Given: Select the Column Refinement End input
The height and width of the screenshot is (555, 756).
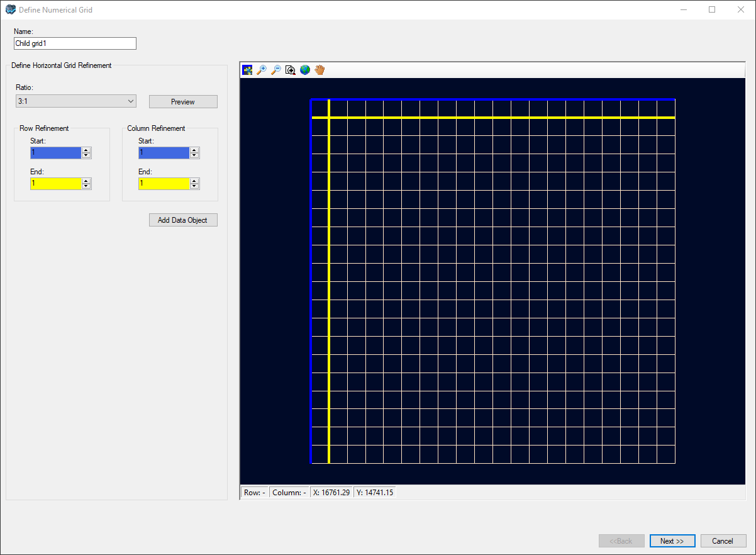Looking at the screenshot, I should tap(164, 183).
